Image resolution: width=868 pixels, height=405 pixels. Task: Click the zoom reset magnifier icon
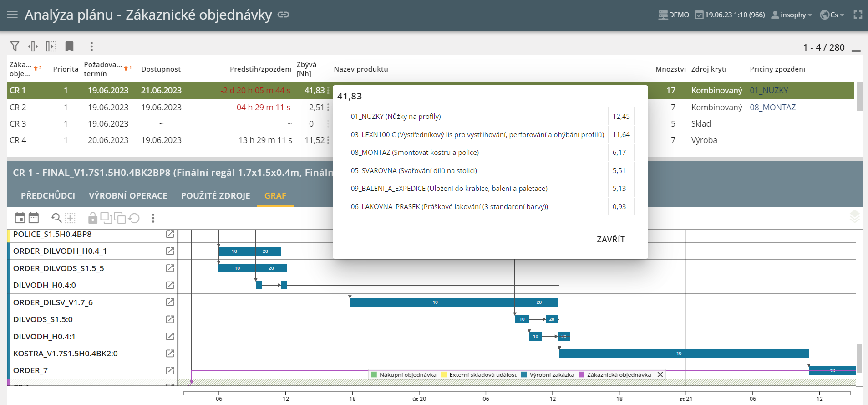click(56, 218)
